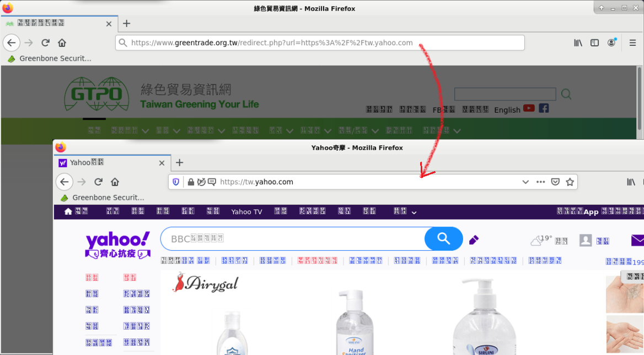Click Yahoo logo on page
Screen dimensions: 644x355
coord(118,245)
